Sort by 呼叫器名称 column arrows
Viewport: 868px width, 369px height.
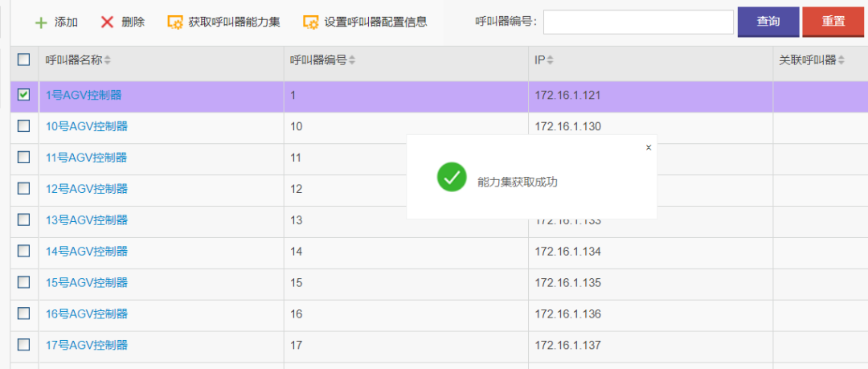108,61
